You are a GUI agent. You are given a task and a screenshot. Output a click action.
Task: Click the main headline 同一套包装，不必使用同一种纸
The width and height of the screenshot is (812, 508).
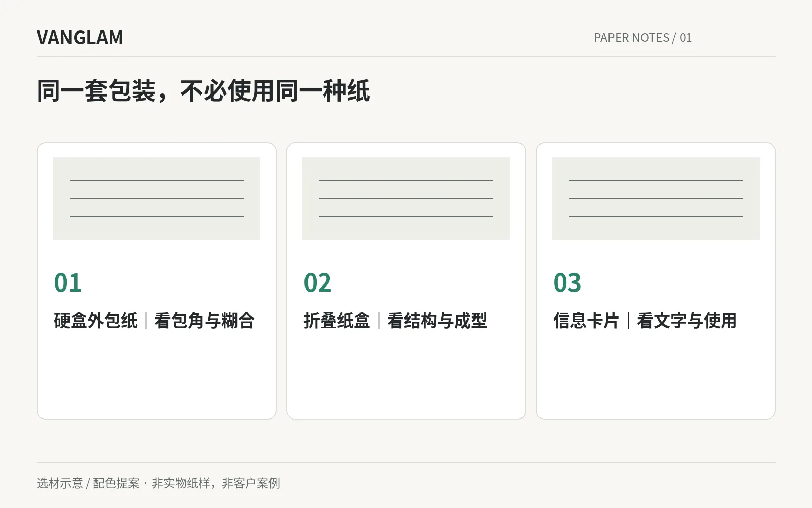coord(204,91)
